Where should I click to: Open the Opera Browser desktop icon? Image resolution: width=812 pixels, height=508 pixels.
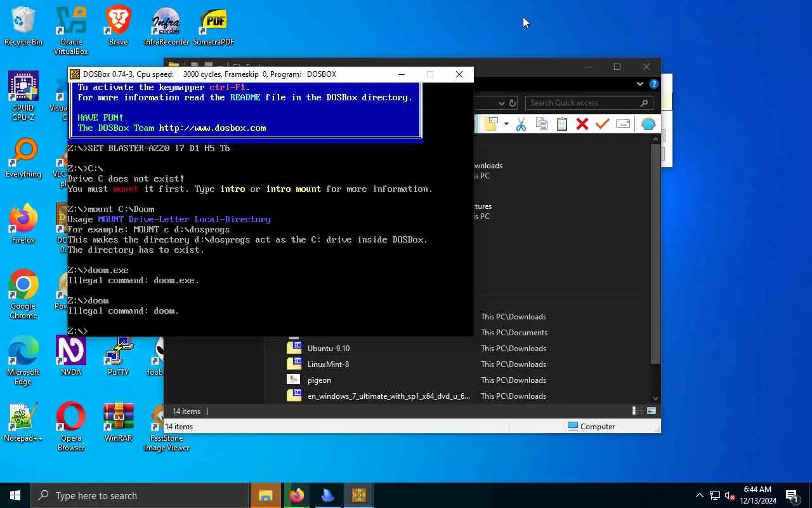pyautogui.click(x=71, y=427)
